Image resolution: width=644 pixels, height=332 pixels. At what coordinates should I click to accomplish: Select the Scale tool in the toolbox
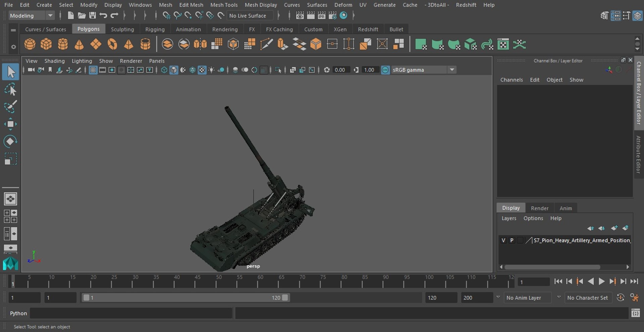tap(10, 159)
